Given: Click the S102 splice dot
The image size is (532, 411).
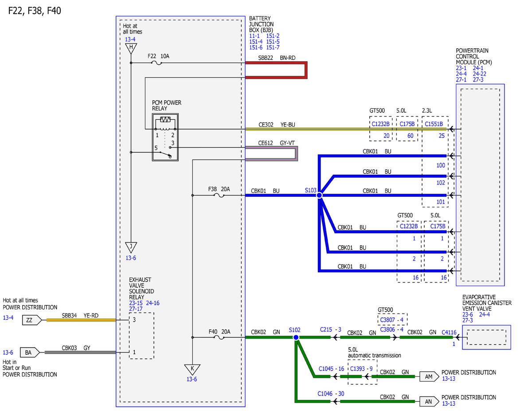Looking at the screenshot, I should click(x=296, y=338).
